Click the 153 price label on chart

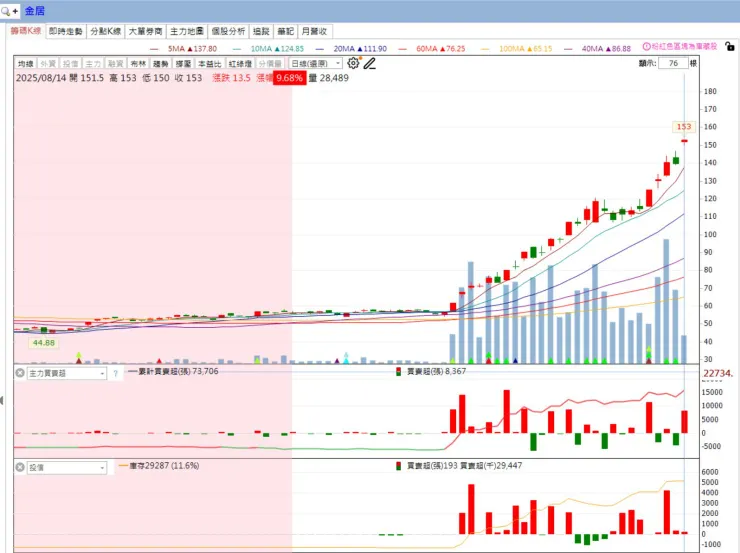pyautogui.click(x=684, y=127)
